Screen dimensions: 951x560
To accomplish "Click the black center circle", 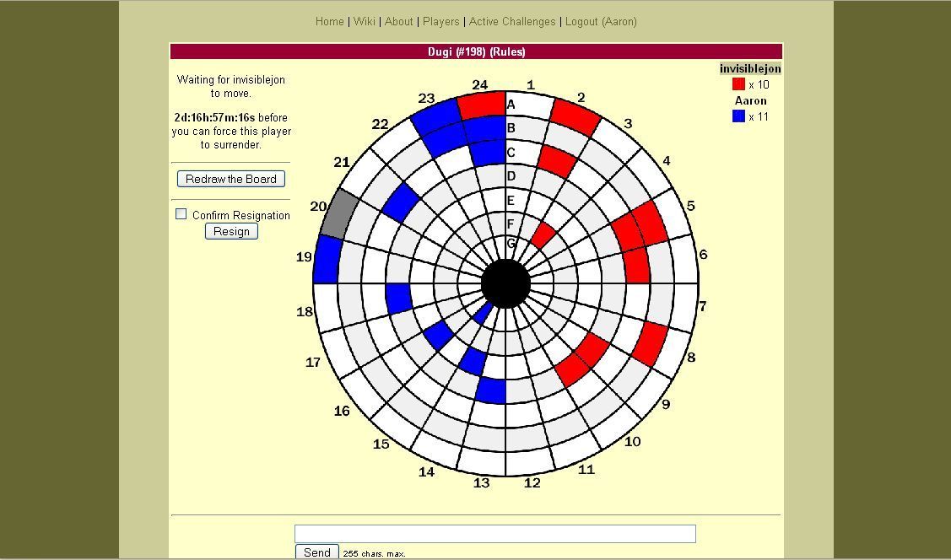I will tap(505, 283).
